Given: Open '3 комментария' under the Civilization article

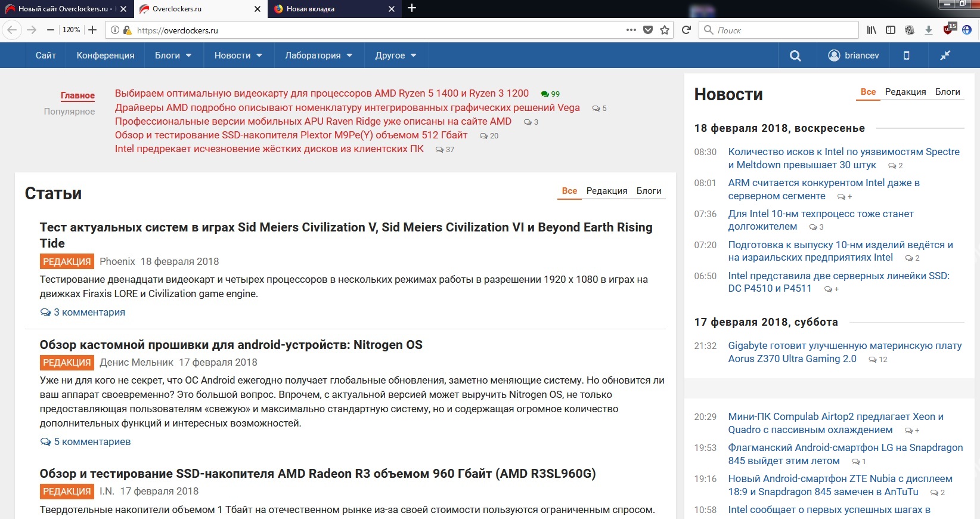Looking at the screenshot, I should point(83,312).
